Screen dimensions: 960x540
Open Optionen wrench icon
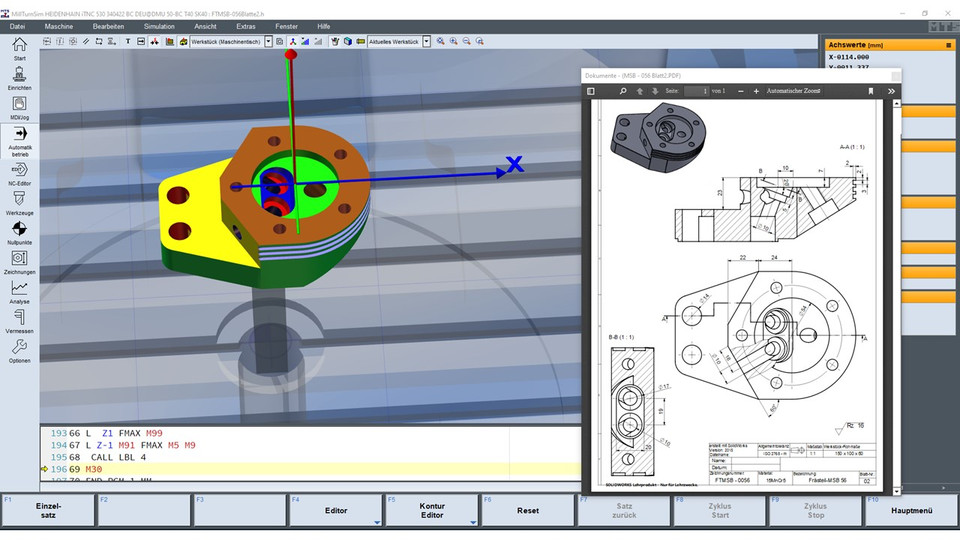(20, 348)
